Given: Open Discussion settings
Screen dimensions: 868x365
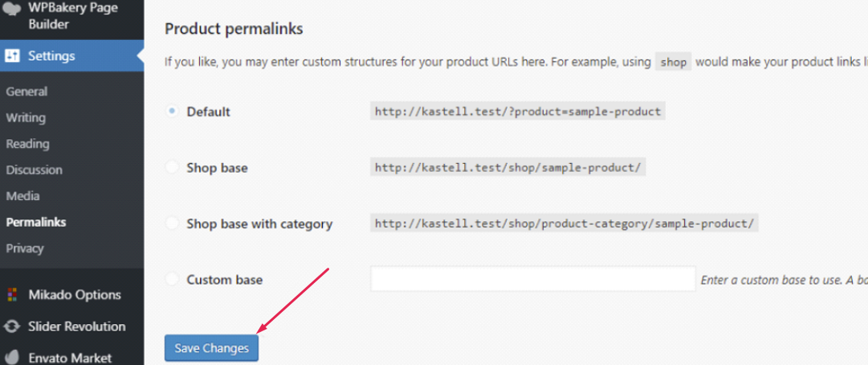Looking at the screenshot, I should point(34,170).
